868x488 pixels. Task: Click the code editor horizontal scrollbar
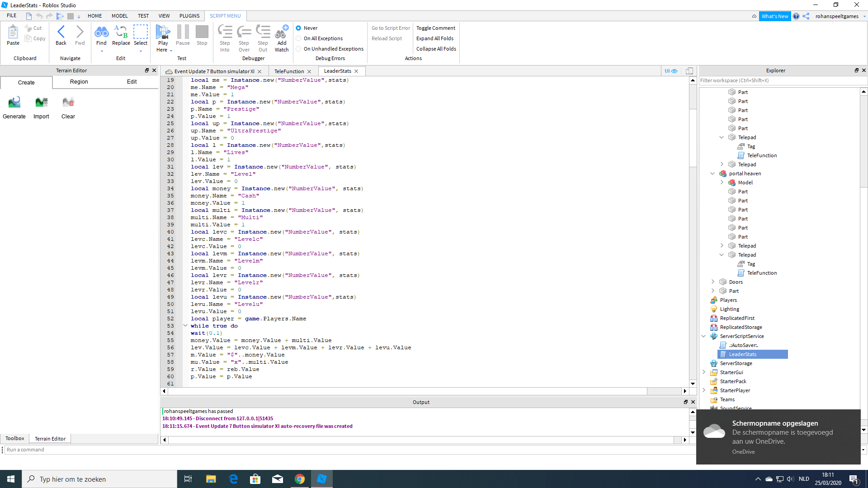(x=407, y=391)
